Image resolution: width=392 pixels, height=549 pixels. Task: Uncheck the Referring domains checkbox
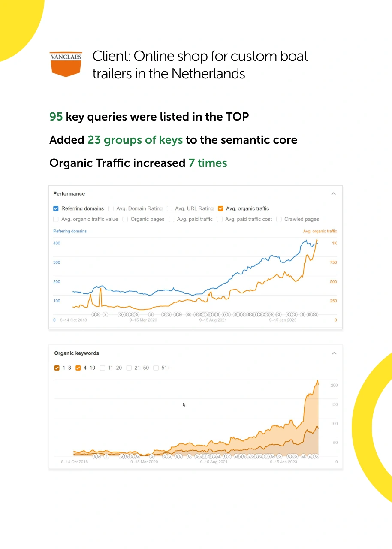point(56,209)
